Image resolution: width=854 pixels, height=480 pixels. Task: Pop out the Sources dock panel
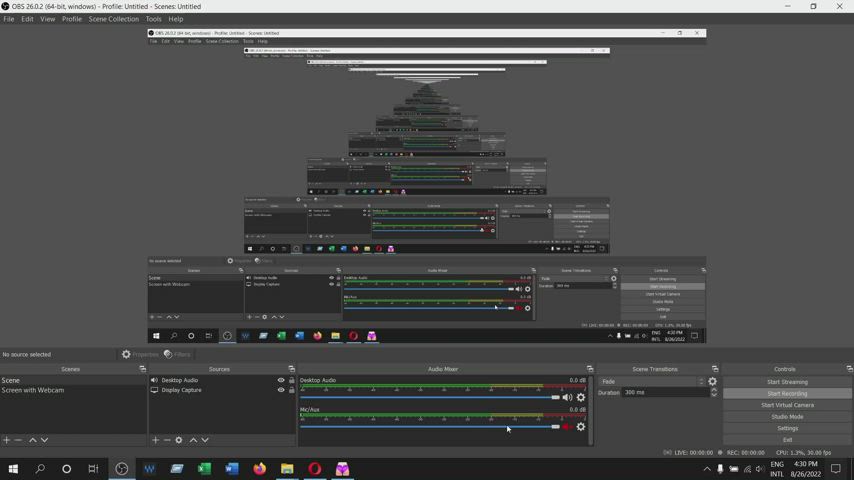(291, 369)
